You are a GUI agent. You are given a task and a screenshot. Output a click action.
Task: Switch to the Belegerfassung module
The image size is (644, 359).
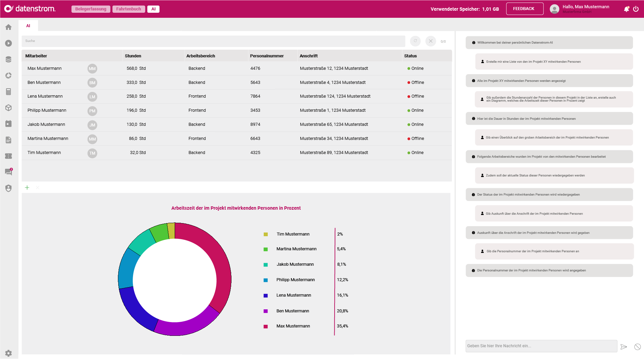91,9
